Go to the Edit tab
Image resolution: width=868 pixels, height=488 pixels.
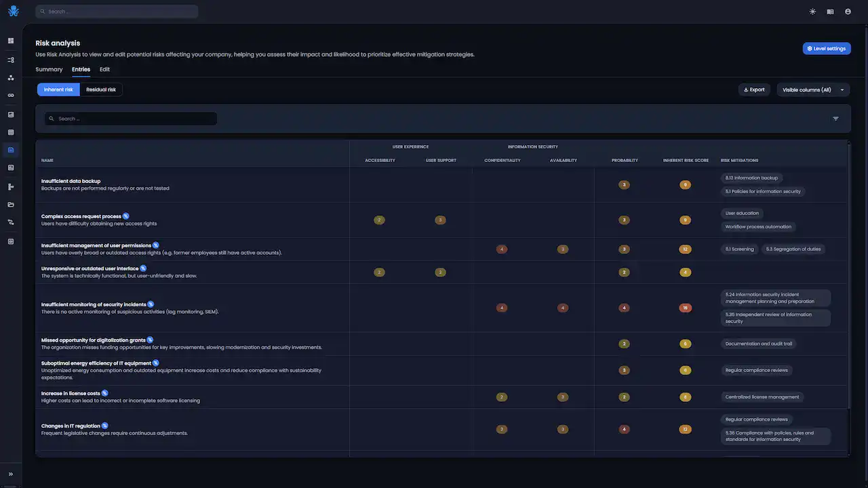point(104,69)
